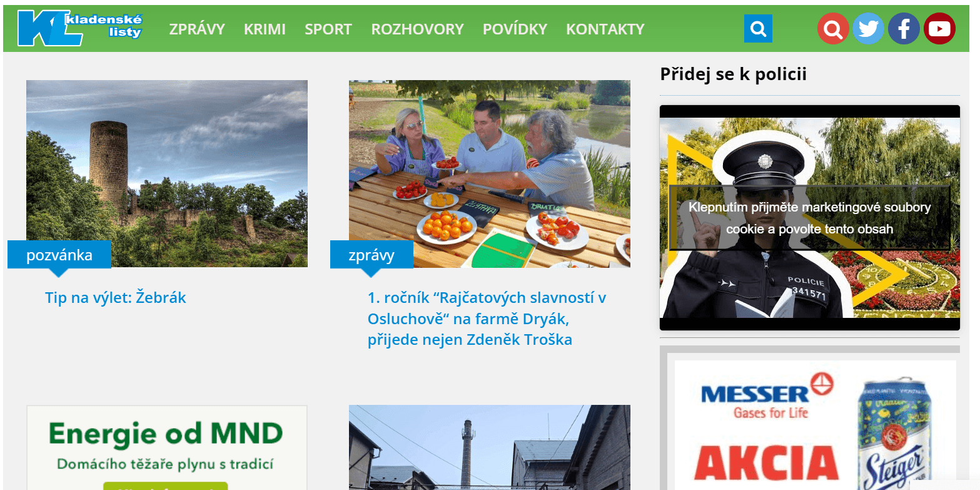The image size is (980, 490).
Task: Open POVÍDKY in the top menu
Action: 515,29
